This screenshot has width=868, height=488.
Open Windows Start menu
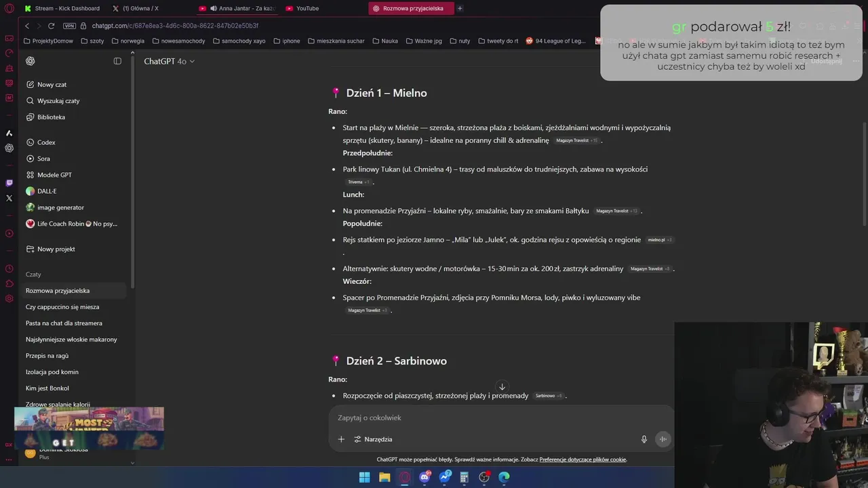[365, 477]
